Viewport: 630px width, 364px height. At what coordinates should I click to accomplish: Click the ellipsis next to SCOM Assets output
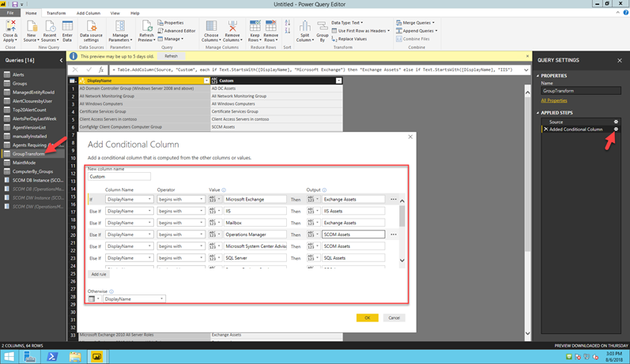tap(393, 235)
